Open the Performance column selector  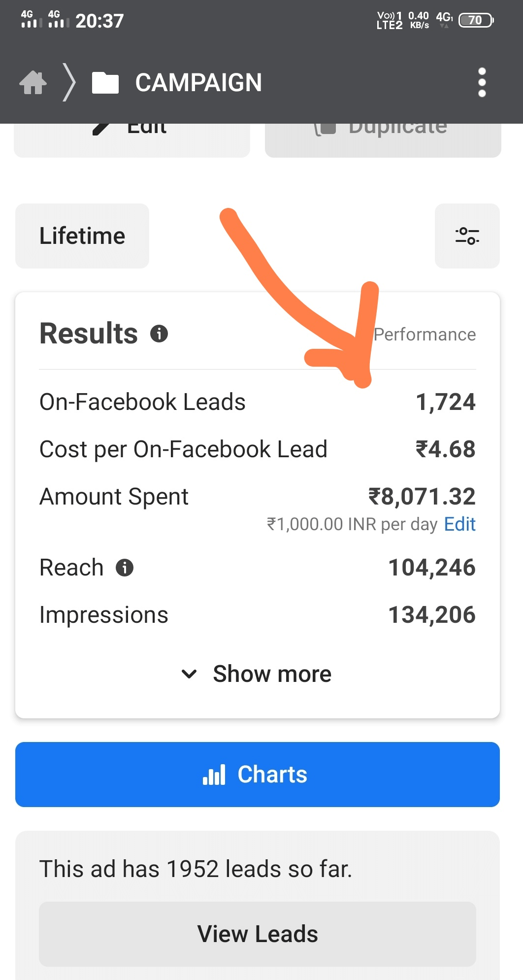[x=425, y=335]
